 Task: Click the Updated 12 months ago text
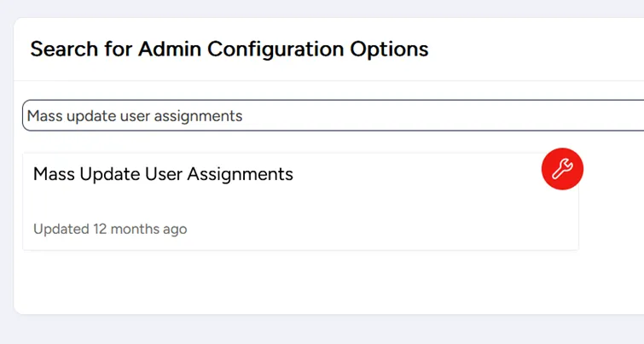pos(110,229)
